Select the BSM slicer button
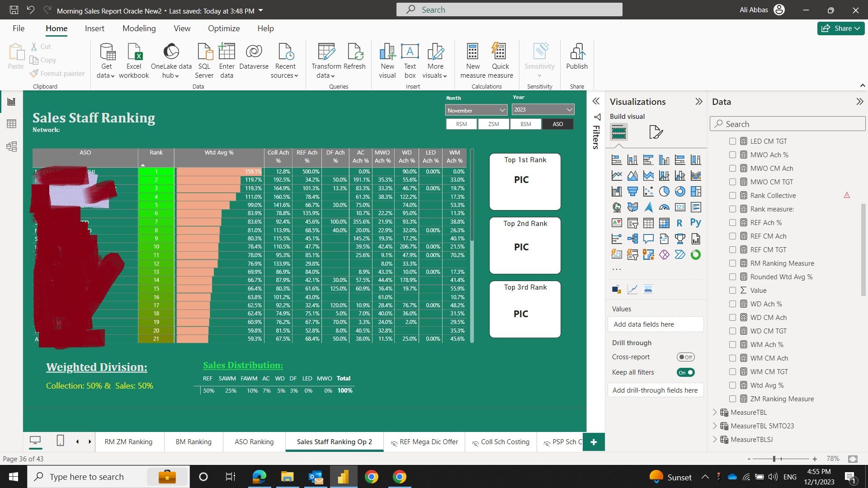 click(x=526, y=124)
